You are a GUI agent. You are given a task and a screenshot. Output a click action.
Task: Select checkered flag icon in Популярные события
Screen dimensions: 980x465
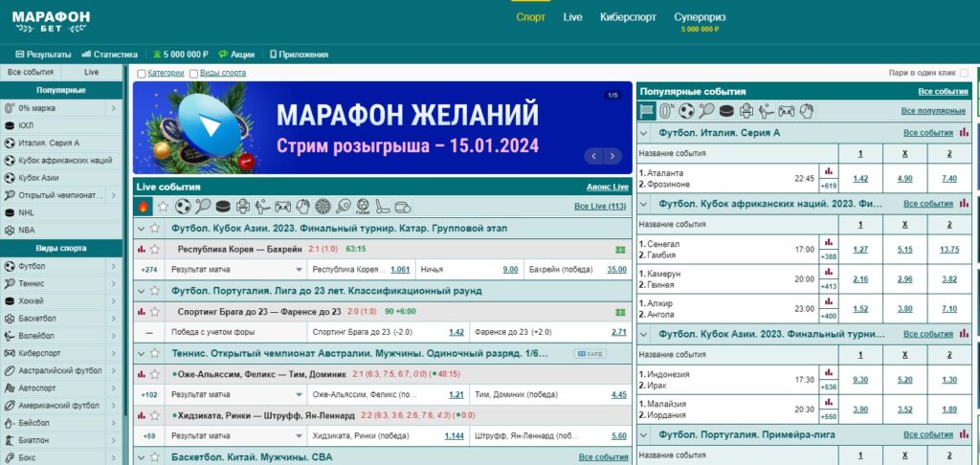click(x=648, y=111)
